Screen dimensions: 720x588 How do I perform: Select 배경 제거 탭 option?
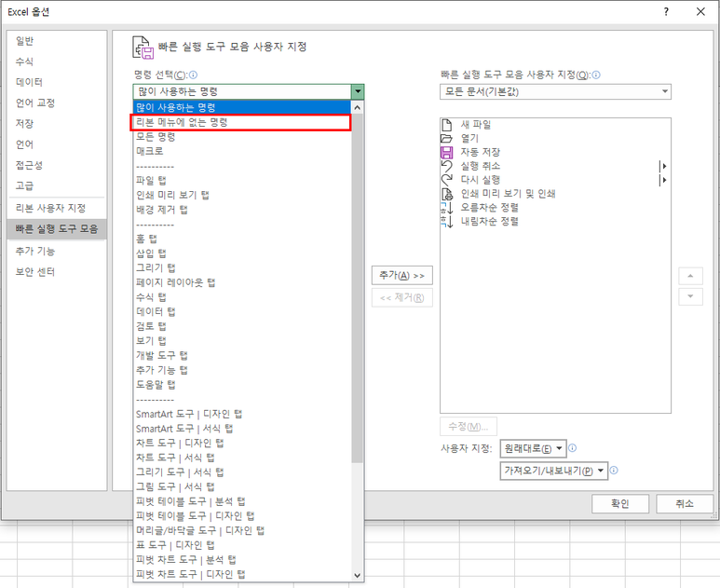[242, 210]
